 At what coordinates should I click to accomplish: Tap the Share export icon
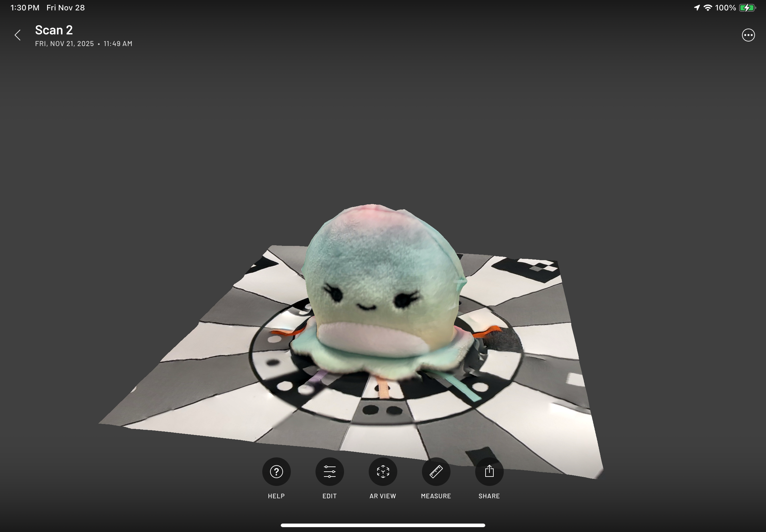pyautogui.click(x=489, y=471)
